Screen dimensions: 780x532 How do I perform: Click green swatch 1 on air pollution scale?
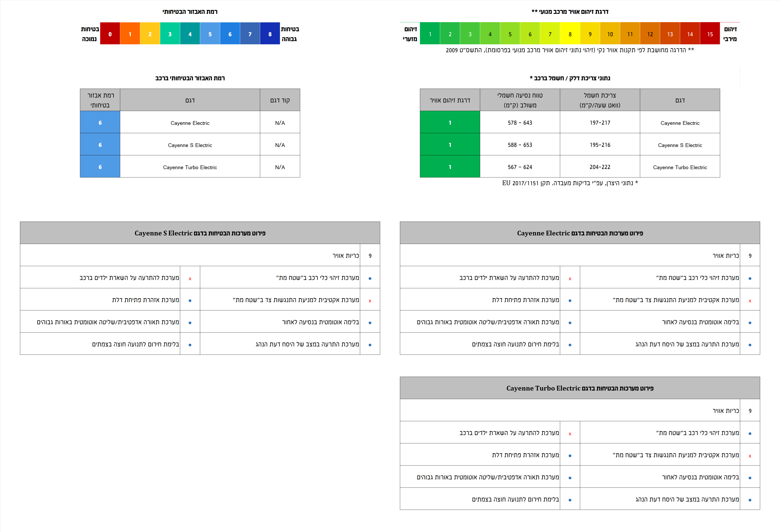(x=430, y=34)
